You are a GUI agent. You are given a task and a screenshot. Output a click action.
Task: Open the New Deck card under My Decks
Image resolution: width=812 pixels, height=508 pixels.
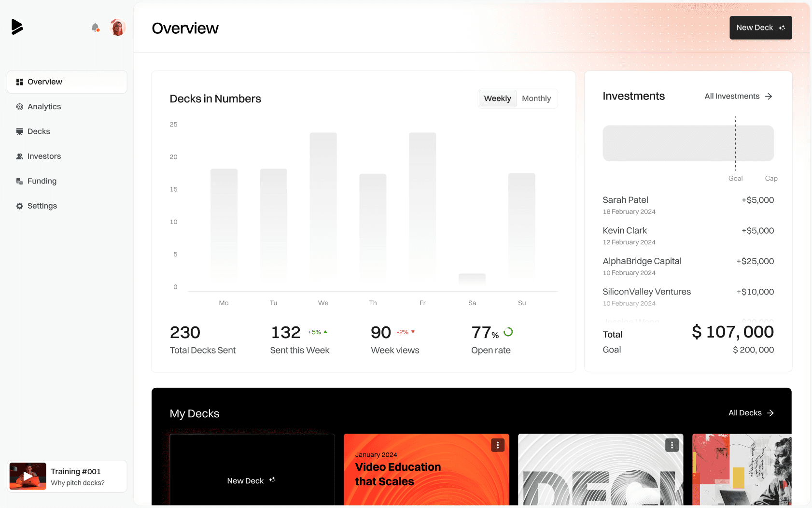pyautogui.click(x=252, y=480)
